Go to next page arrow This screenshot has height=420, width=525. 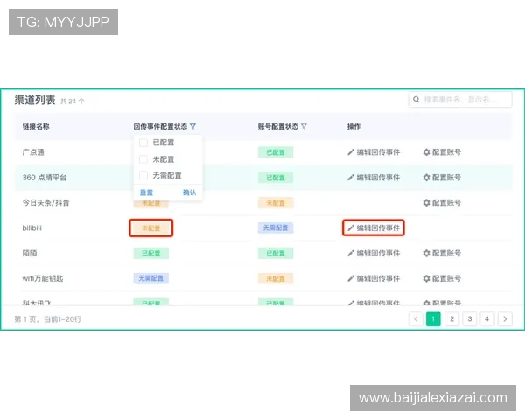coord(505,319)
